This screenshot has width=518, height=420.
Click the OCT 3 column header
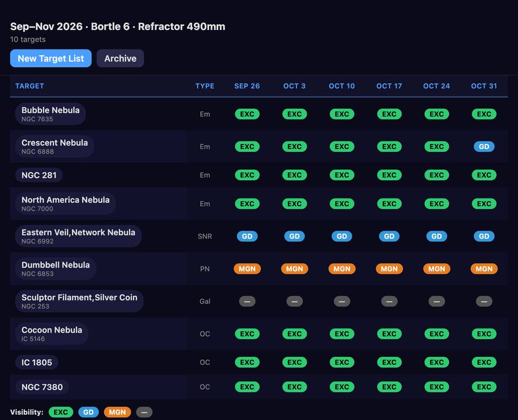click(x=294, y=86)
